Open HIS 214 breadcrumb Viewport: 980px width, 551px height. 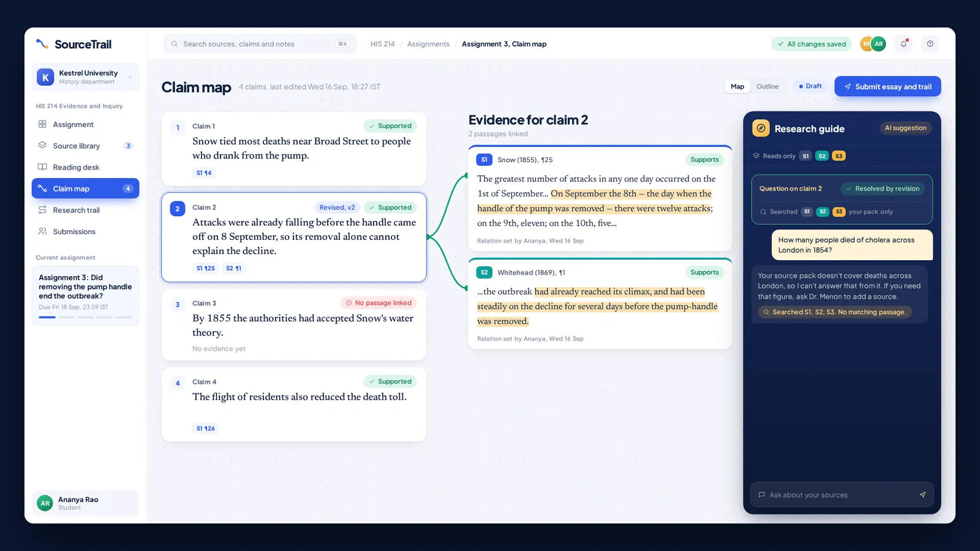click(x=382, y=44)
